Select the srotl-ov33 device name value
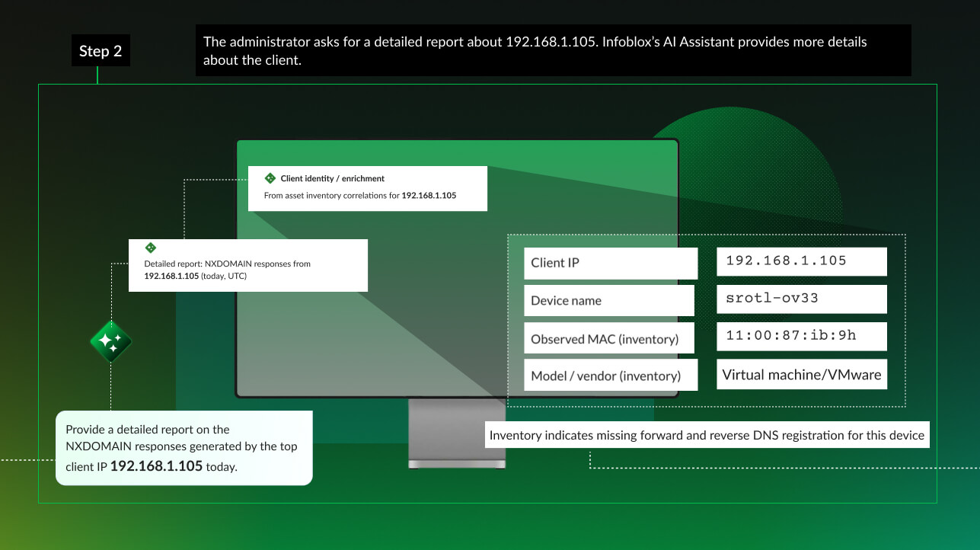The height and width of the screenshot is (550, 980). coord(802,299)
